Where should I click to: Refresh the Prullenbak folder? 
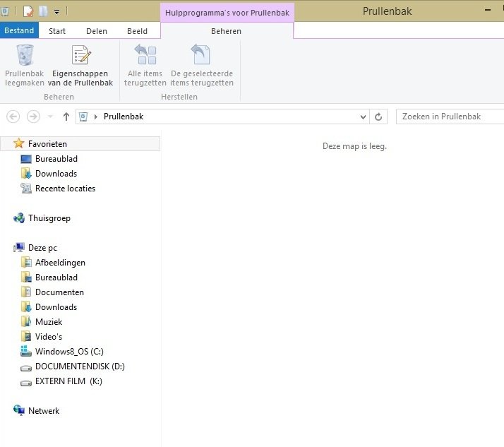pos(378,117)
